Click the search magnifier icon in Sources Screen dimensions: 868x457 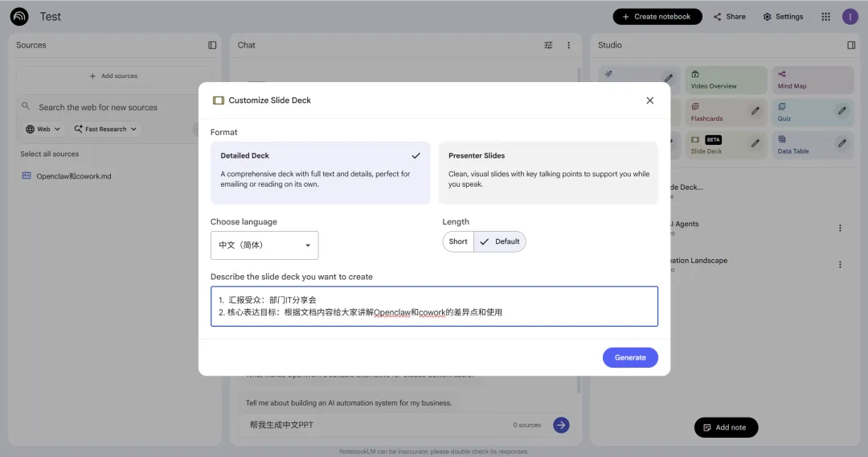(26, 106)
